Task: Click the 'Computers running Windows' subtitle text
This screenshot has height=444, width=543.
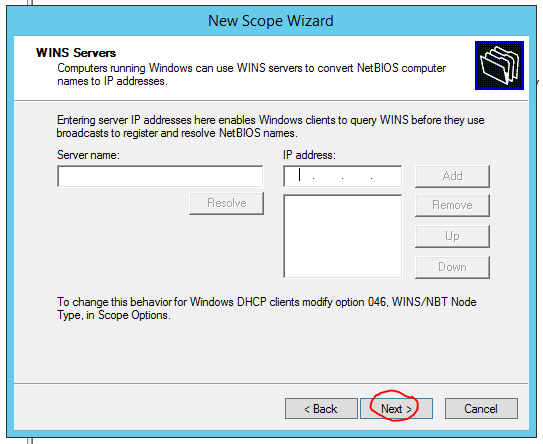Action: click(251, 74)
